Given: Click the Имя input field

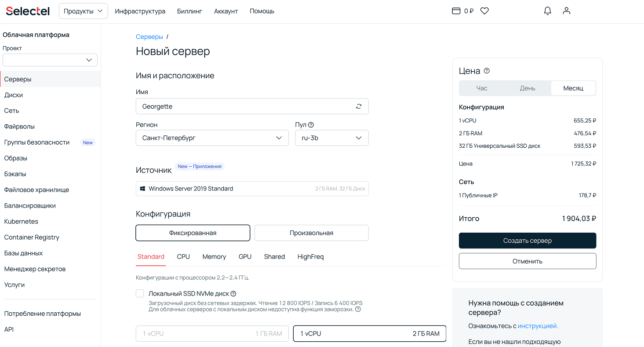Looking at the screenshot, I should coord(246,106).
